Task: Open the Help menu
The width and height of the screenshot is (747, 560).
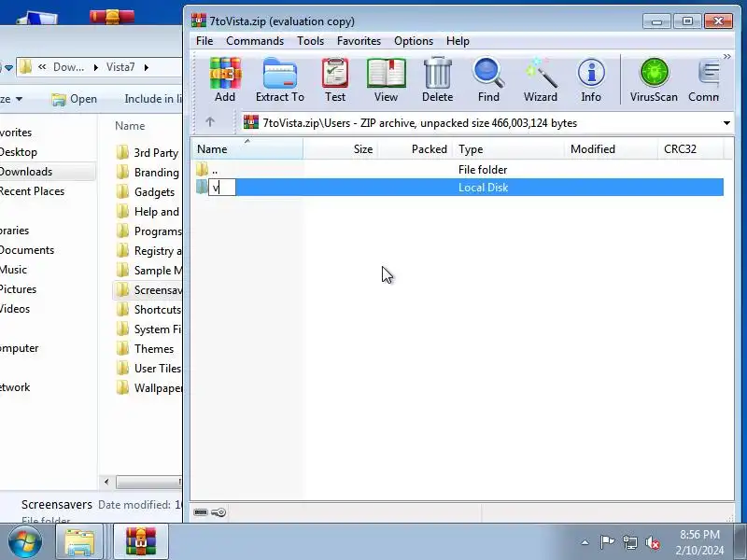Action: [458, 41]
